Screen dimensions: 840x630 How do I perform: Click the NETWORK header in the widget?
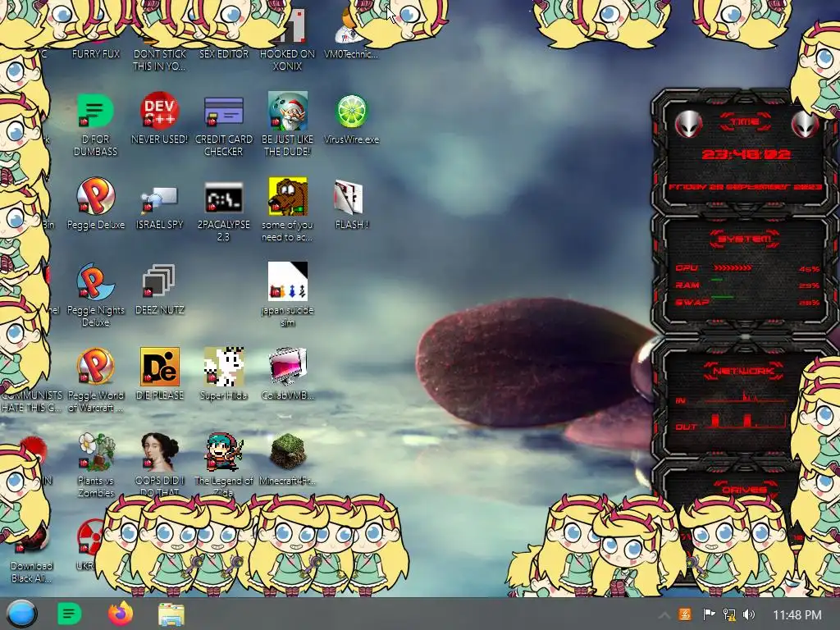click(743, 371)
